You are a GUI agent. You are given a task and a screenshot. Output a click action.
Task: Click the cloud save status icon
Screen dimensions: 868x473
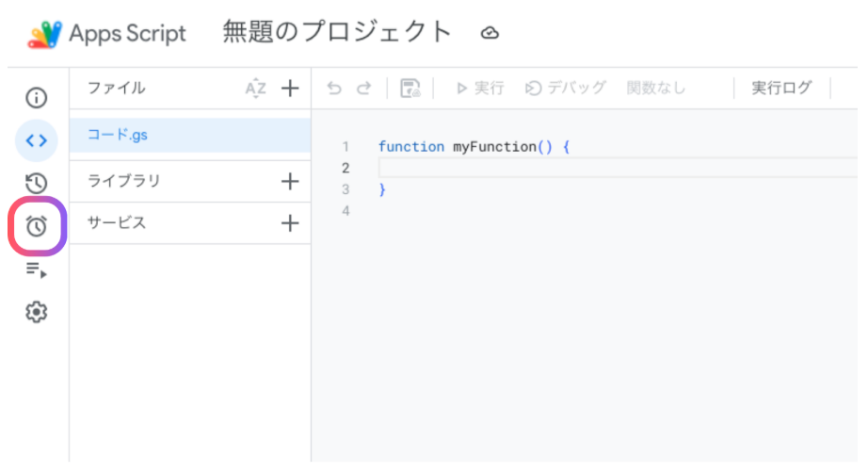pos(489,33)
